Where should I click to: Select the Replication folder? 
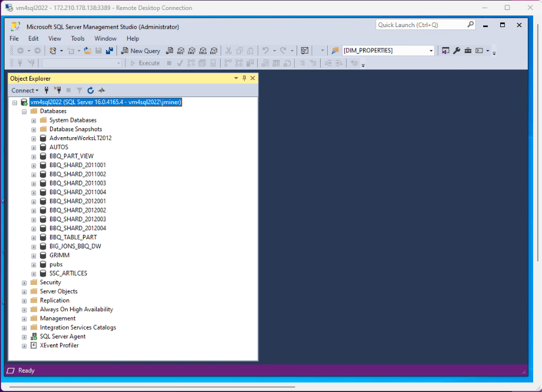pos(55,300)
